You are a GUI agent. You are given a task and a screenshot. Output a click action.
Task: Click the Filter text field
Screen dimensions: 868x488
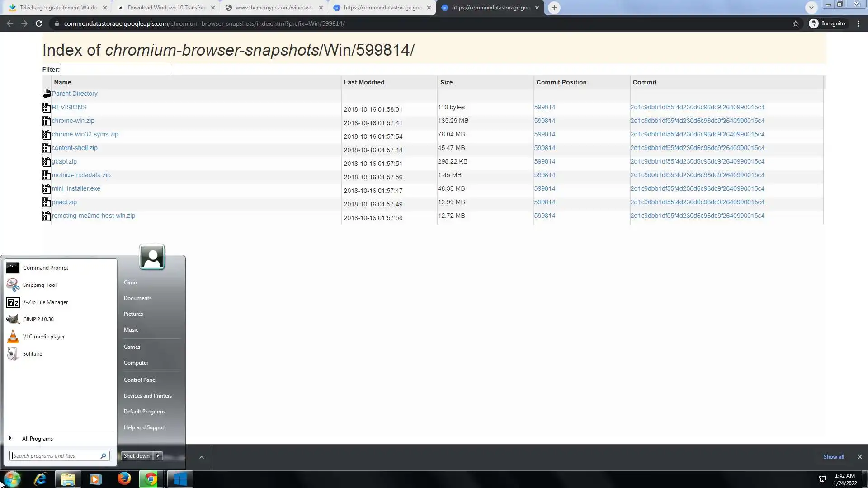point(115,70)
